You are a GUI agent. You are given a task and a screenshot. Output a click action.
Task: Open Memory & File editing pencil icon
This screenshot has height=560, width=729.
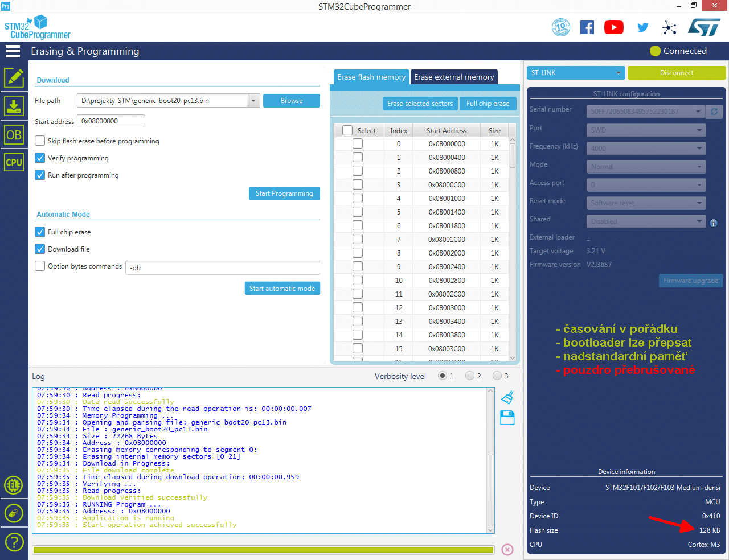click(14, 77)
